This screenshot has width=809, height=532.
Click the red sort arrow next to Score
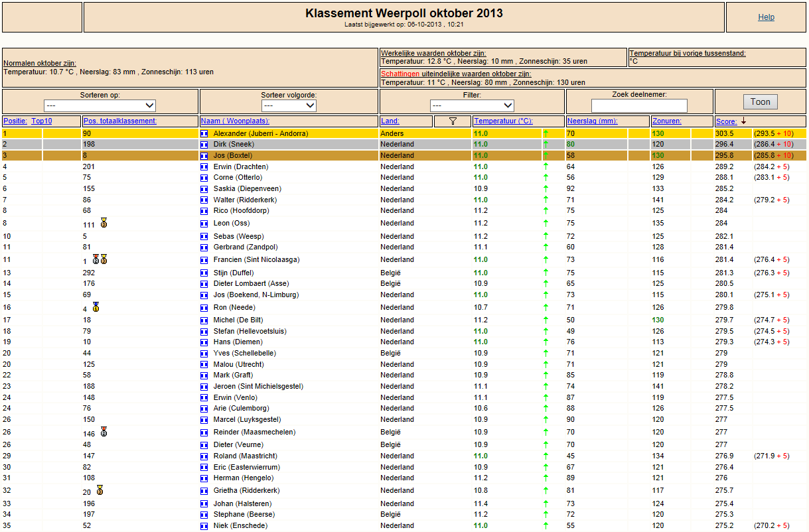tap(744, 121)
